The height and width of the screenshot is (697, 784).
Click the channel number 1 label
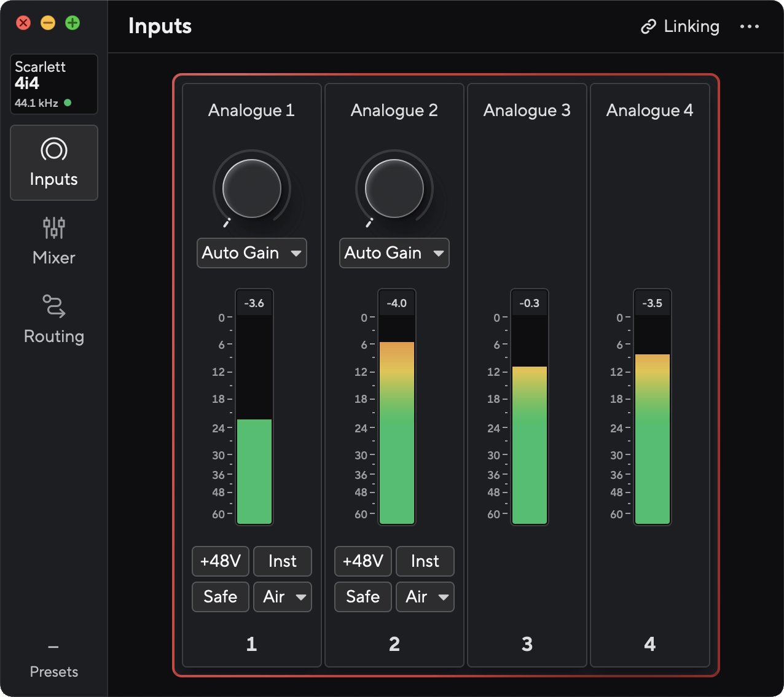[x=252, y=644]
